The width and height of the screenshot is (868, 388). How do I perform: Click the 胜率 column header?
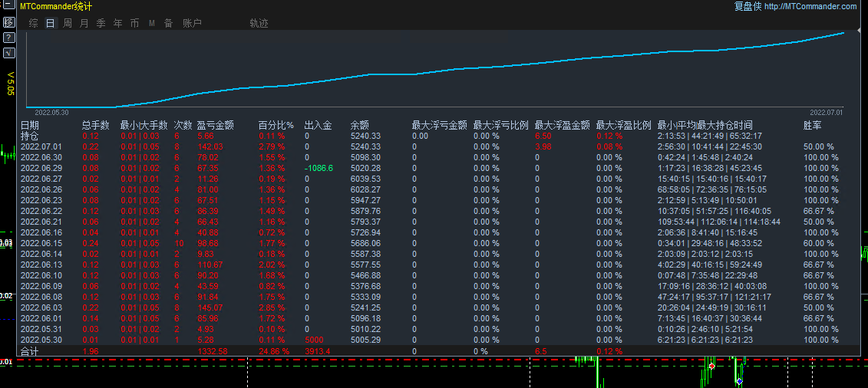click(812, 126)
